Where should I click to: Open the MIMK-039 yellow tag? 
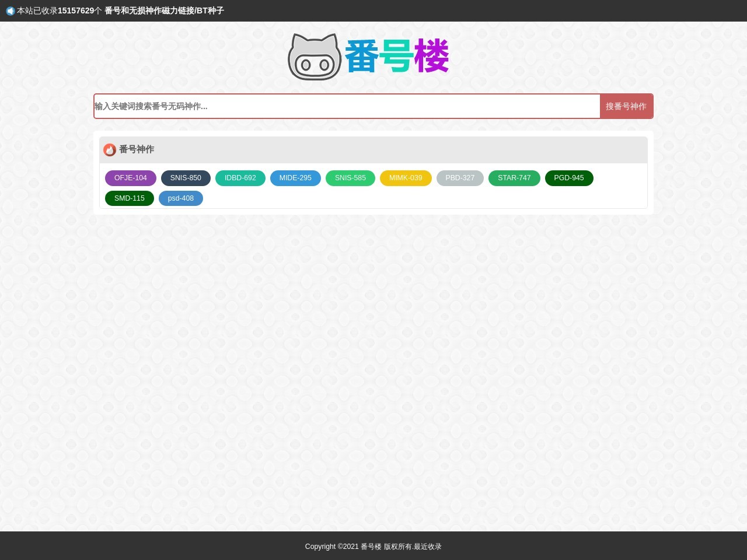[406, 178]
